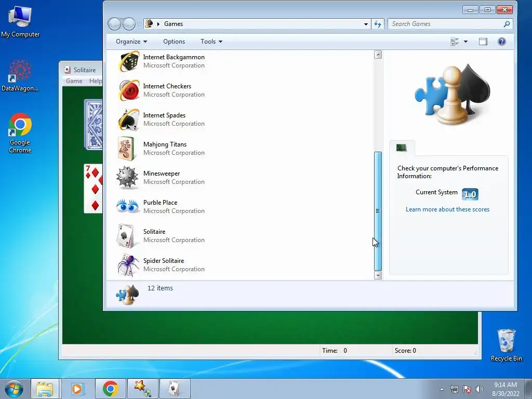Click the Solitaire window title bar text
The height and width of the screenshot is (399, 532).
(x=85, y=70)
